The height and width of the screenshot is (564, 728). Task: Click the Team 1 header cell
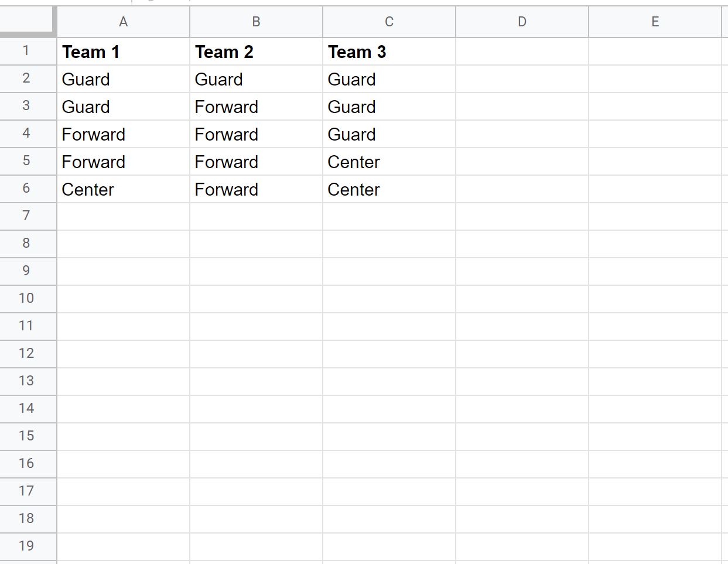(123, 52)
